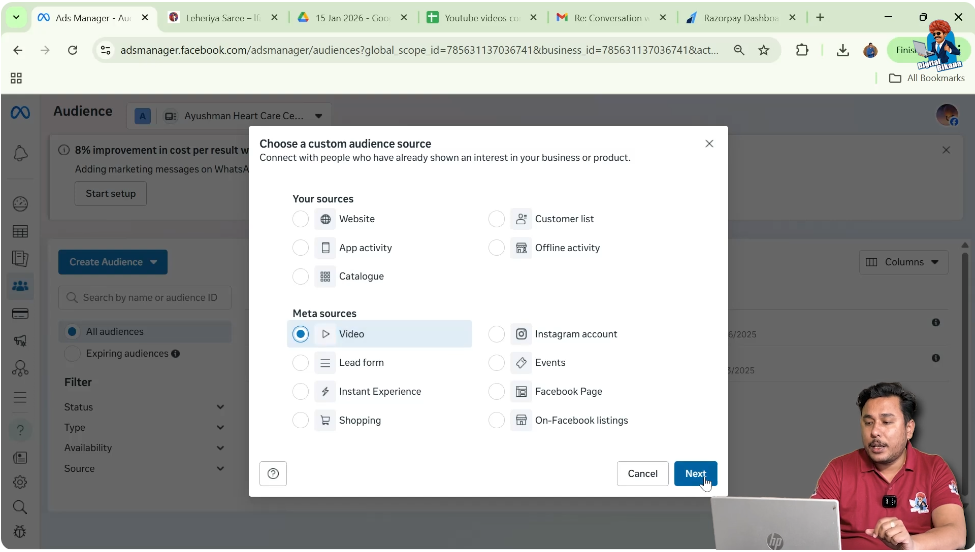The image size is (975, 552).
Task: Open the dialog help question icon
Action: tap(273, 474)
